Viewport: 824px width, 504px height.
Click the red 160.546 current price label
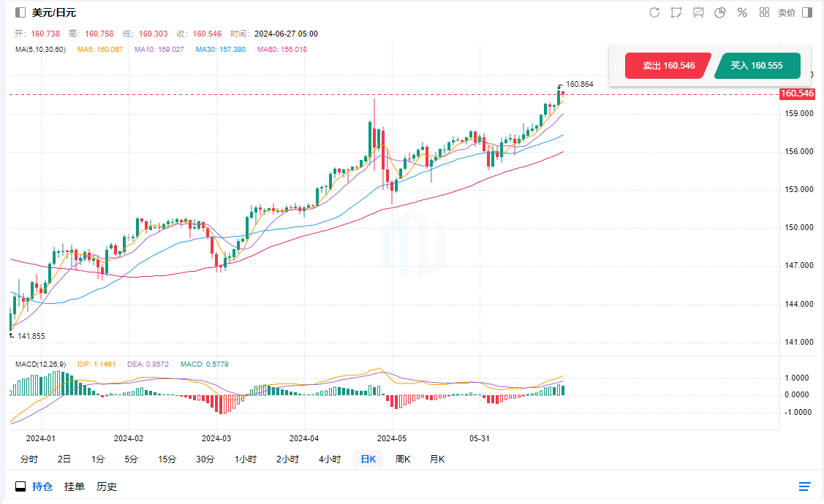coord(797,93)
